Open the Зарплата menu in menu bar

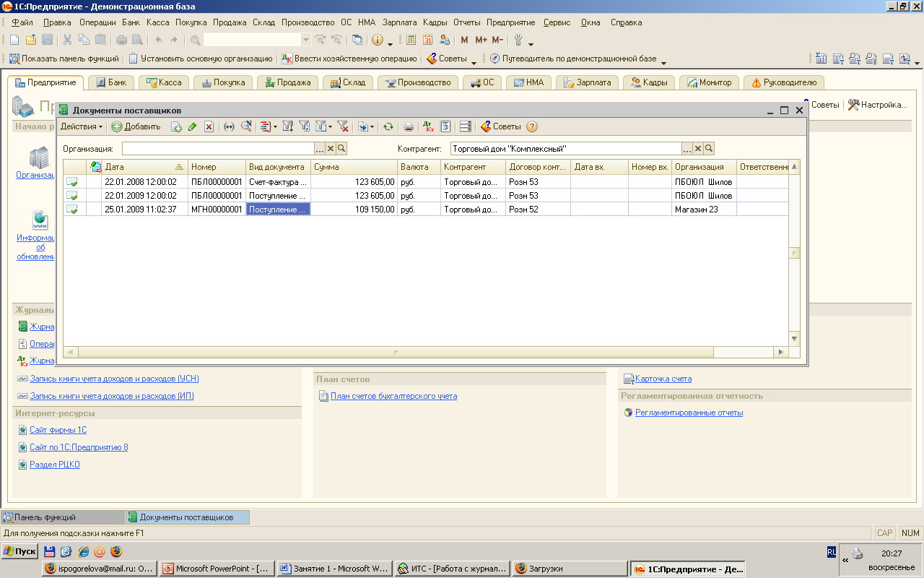tap(399, 22)
